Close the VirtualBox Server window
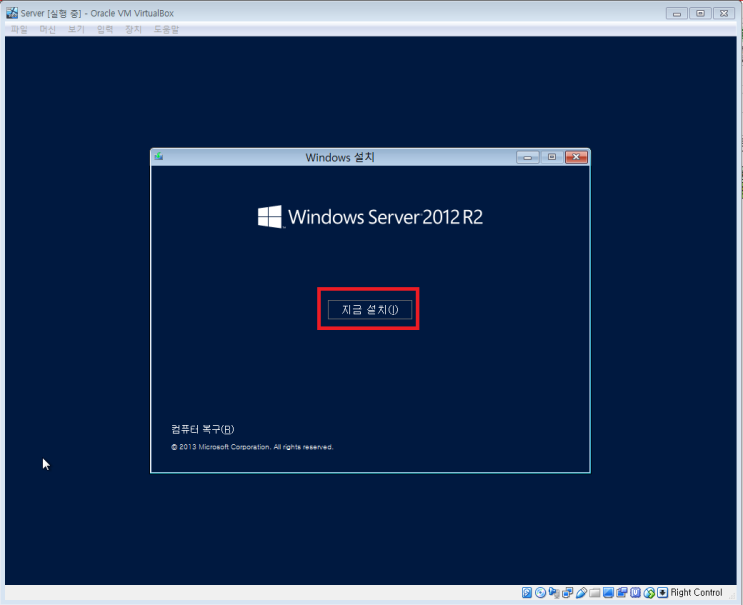The image size is (743, 605). click(724, 13)
